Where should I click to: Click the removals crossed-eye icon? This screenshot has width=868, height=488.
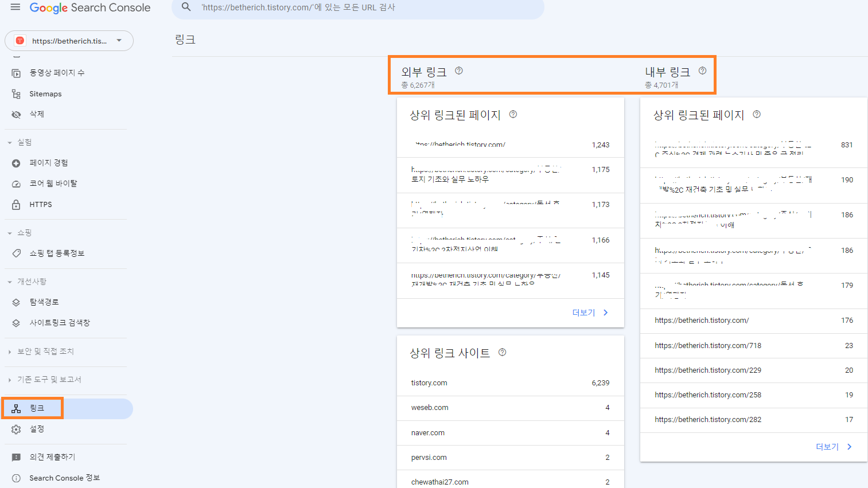tap(16, 114)
